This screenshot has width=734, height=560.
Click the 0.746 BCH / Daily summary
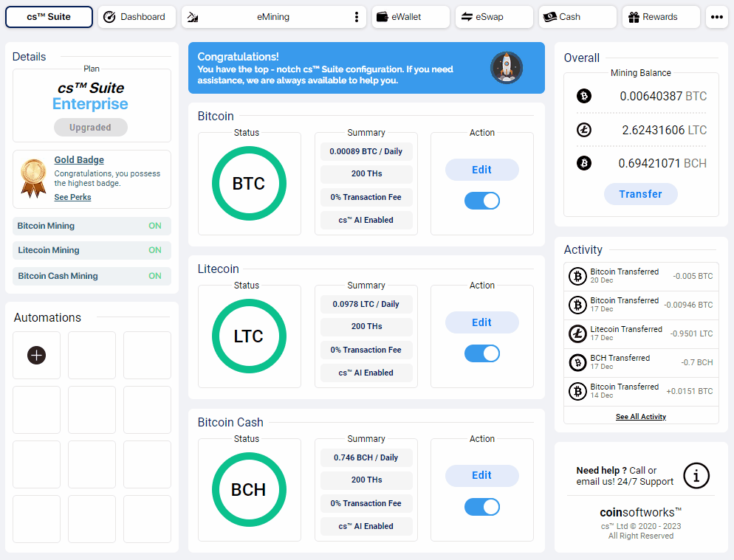pyautogui.click(x=366, y=457)
